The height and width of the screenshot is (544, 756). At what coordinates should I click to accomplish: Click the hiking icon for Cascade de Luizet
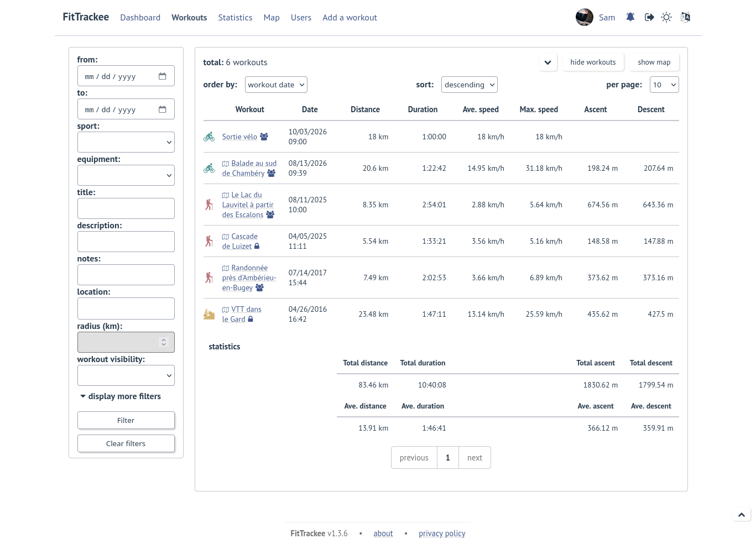tap(209, 241)
